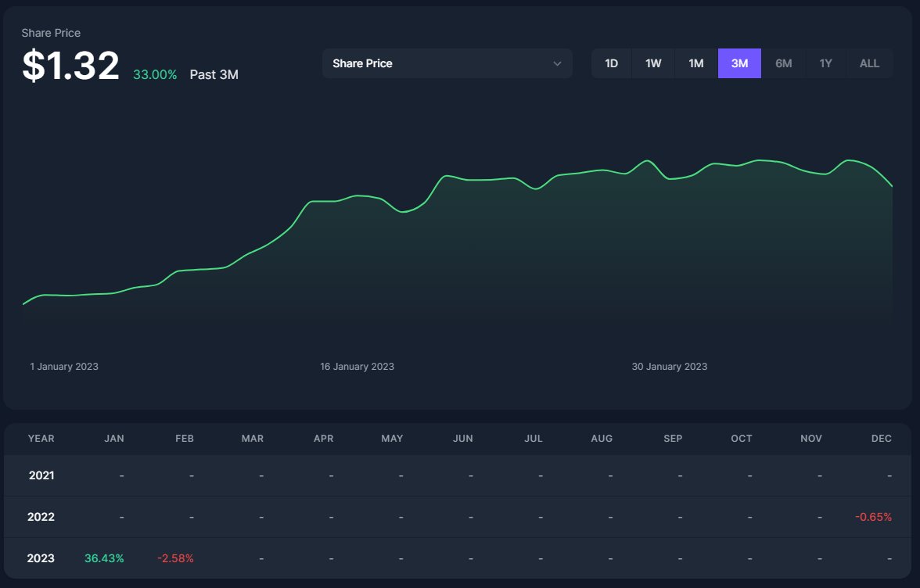Choose the 1M time range
920x588 pixels.
tap(695, 63)
